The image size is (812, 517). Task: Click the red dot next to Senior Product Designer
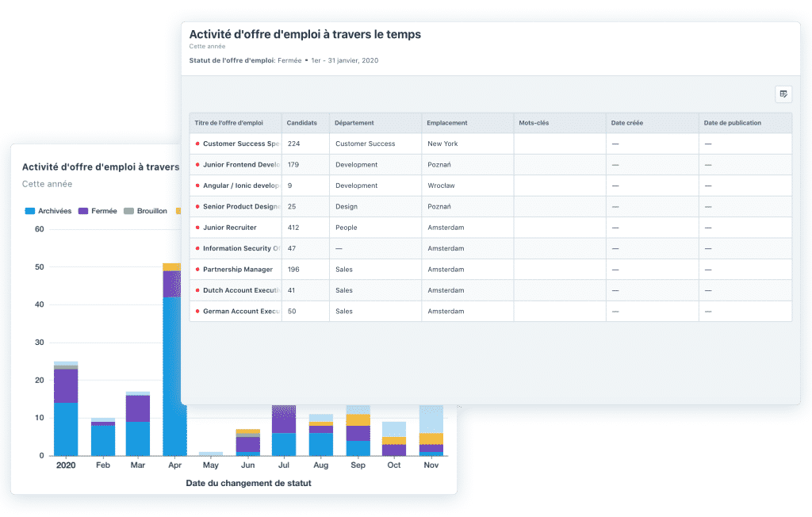197,207
